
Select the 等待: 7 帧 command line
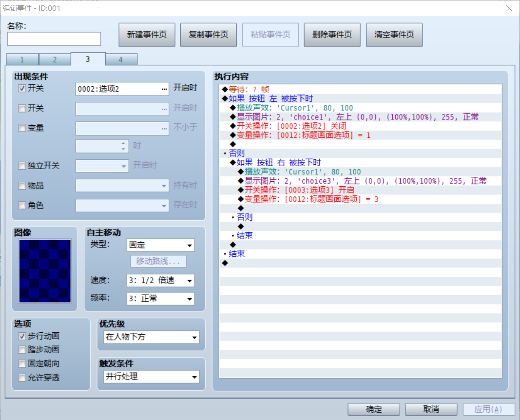point(361,90)
